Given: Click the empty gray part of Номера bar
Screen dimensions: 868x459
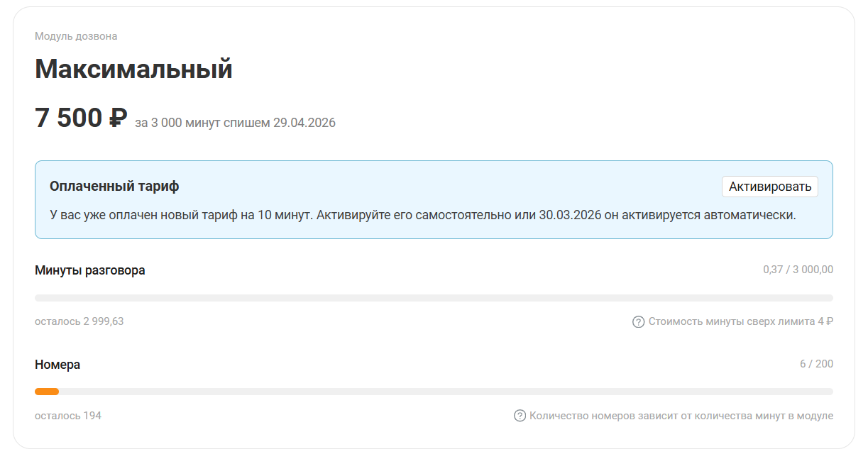Looking at the screenshot, I should (446, 392).
